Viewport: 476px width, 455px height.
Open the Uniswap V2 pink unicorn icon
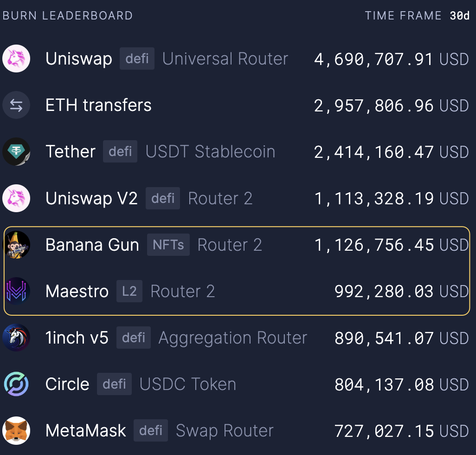point(16,198)
